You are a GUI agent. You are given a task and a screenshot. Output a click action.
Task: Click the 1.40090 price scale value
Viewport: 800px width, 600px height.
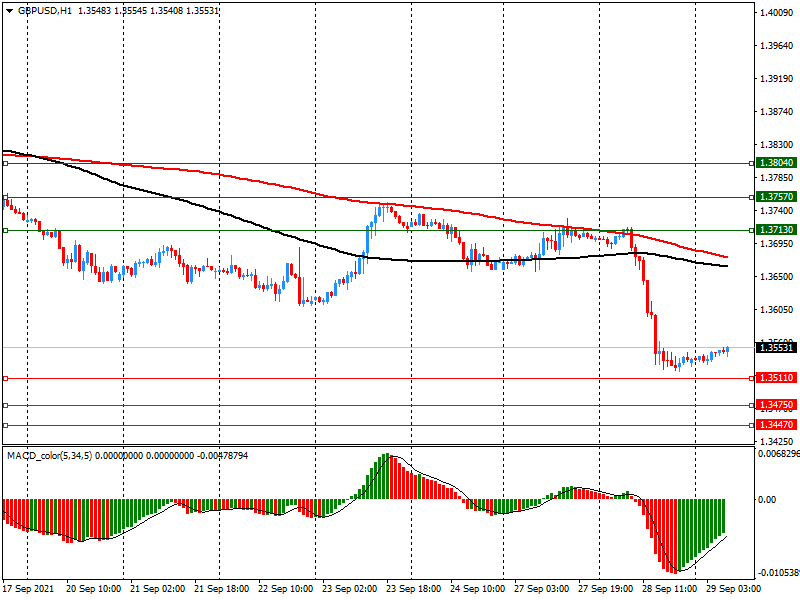[x=777, y=13]
